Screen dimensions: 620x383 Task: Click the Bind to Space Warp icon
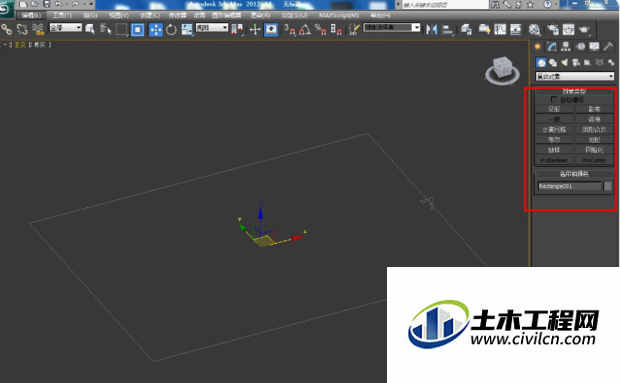point(38,29)
